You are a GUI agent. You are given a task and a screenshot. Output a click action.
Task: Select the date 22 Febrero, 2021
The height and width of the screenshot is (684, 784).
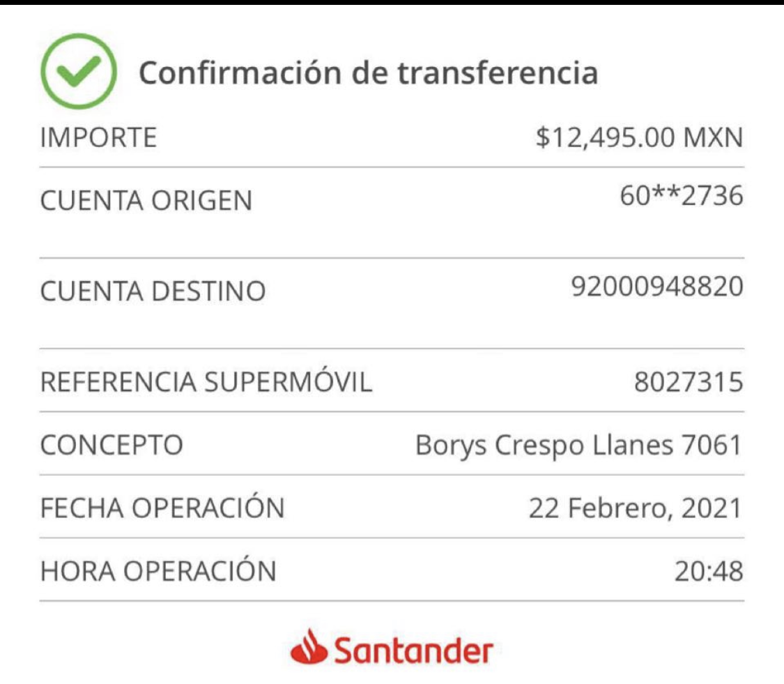click(635, 508)
